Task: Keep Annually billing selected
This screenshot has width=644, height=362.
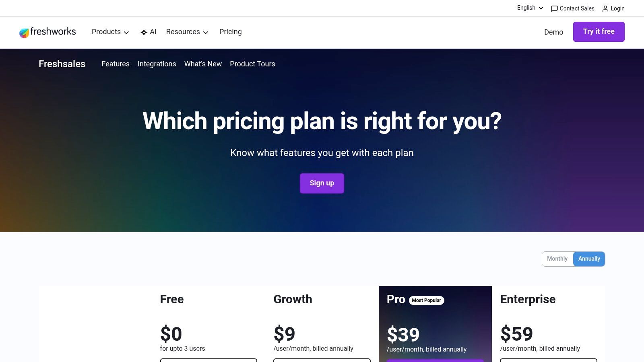Action: pos(589,259)
